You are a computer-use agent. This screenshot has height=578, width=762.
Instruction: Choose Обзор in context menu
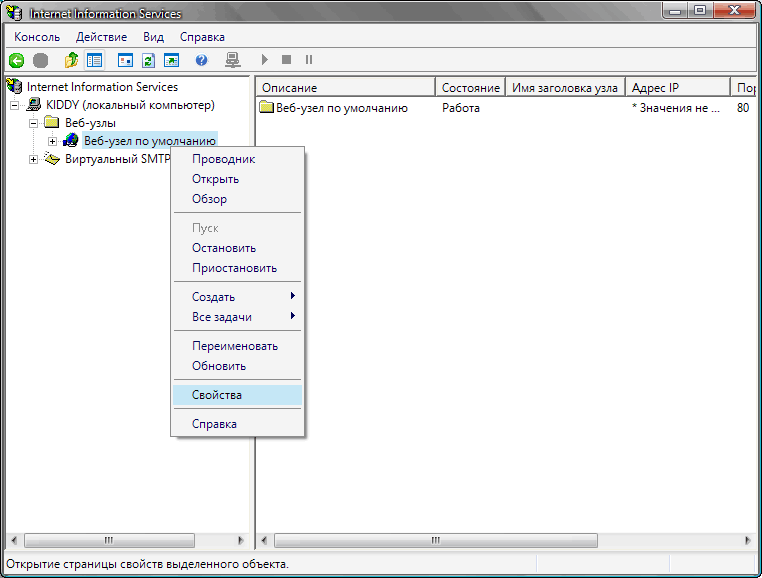pos(238,199)
